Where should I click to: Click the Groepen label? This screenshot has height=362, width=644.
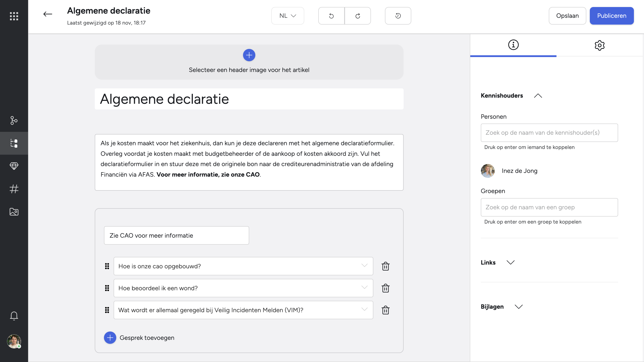click(493, 191)
